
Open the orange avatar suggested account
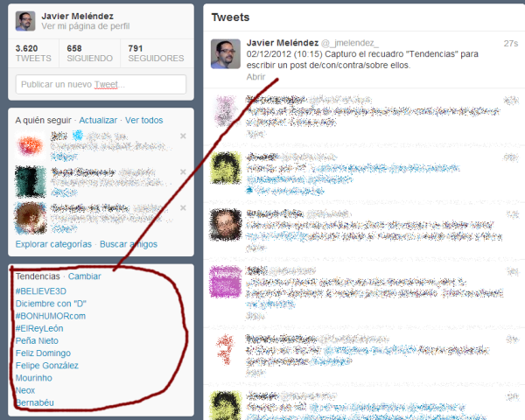[x=31, y=146]
